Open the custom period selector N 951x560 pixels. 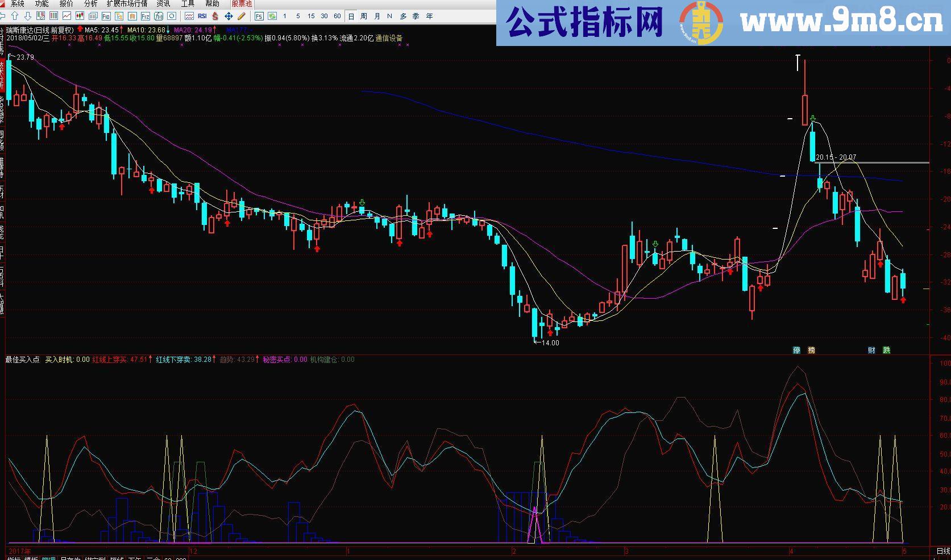390,16
